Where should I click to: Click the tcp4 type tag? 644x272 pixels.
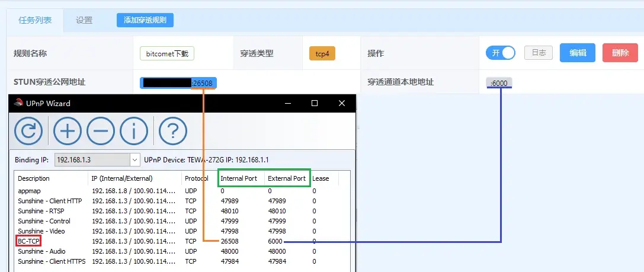(322, 53)
